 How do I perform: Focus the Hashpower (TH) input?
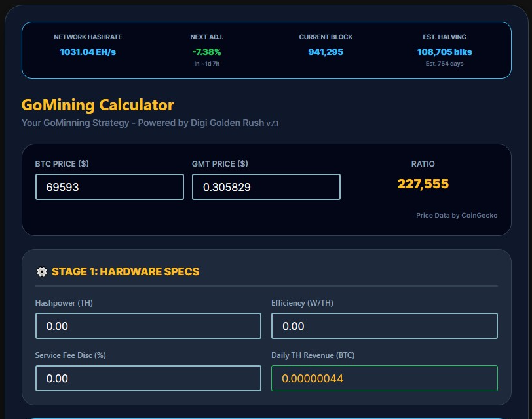(x=148, y=326)
